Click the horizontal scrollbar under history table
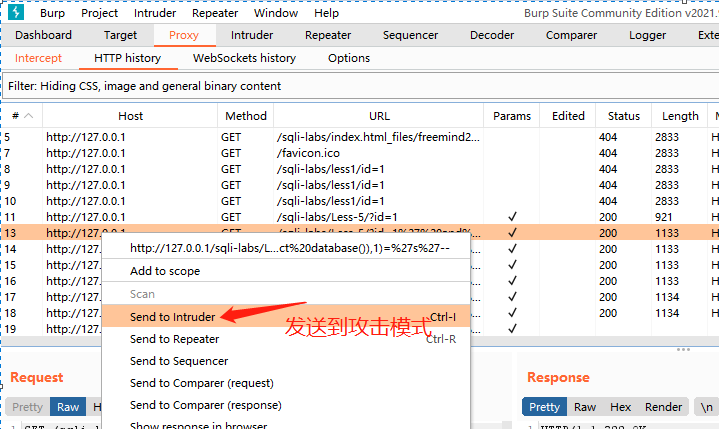The width and height of the screenshot is (719, 429). [360, 341]
